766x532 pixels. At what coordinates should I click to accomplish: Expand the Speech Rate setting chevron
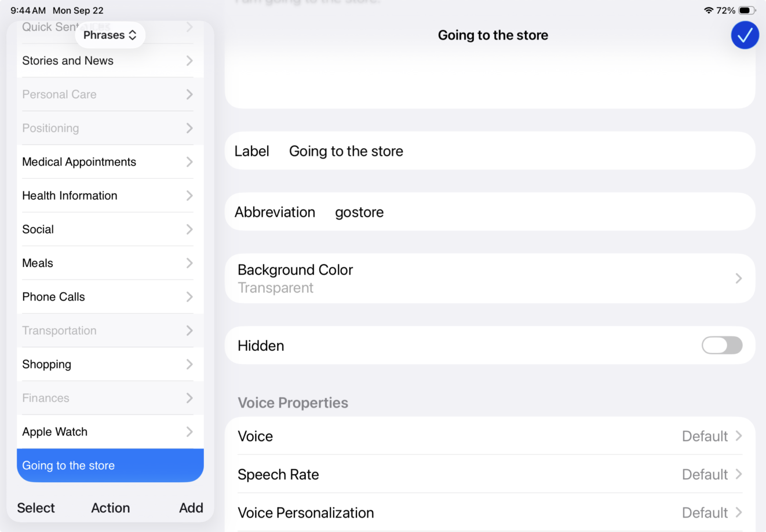739,474
